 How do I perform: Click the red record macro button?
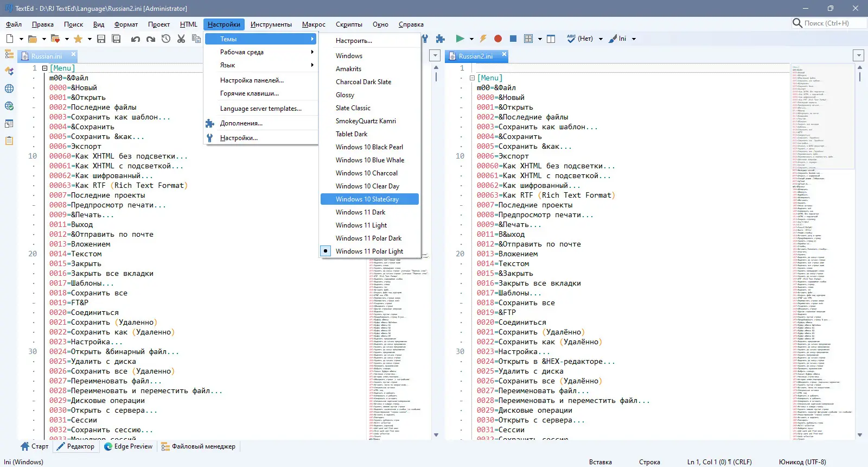(x=498, y=39)
